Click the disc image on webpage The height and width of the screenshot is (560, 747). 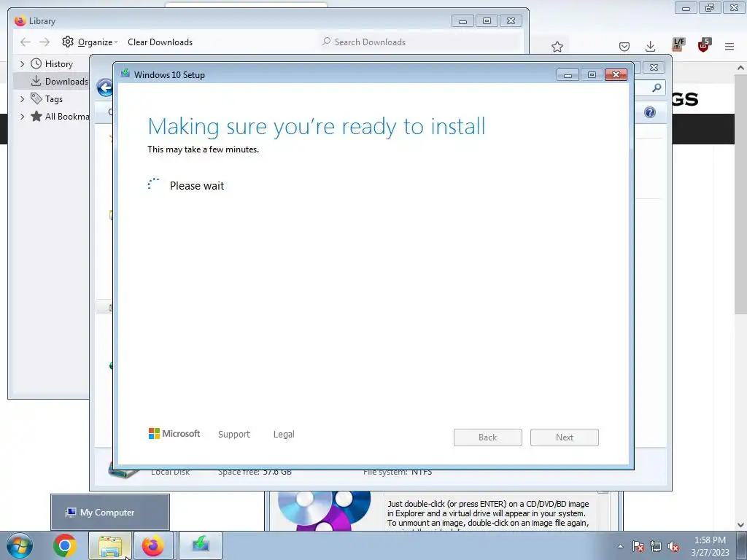[x=325, y=511]
